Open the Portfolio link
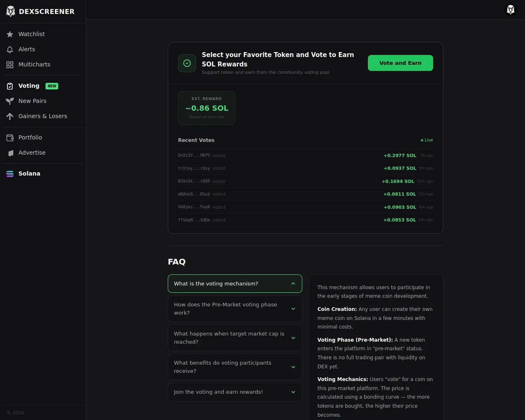The height and width of the screenshot is (420, 525). 43,137
